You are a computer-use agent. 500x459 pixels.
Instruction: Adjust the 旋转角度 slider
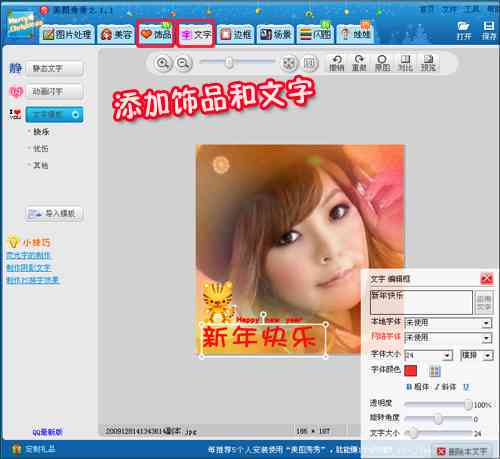[x=438, y=419]
